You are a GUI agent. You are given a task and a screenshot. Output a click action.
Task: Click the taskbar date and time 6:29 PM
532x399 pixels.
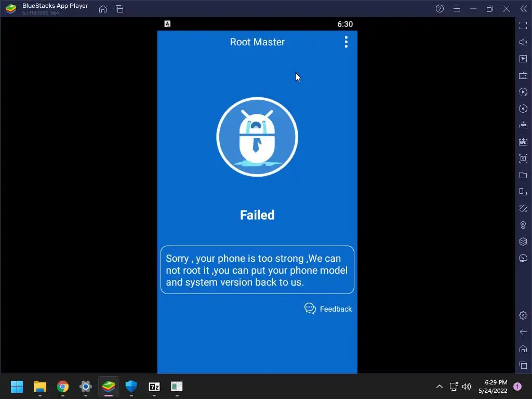coord(493,387)
